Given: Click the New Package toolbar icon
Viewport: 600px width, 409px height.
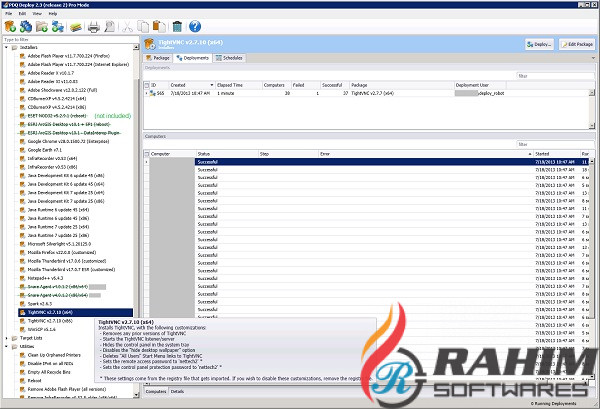Looking at the screenshot, I should tap(10, 26).
